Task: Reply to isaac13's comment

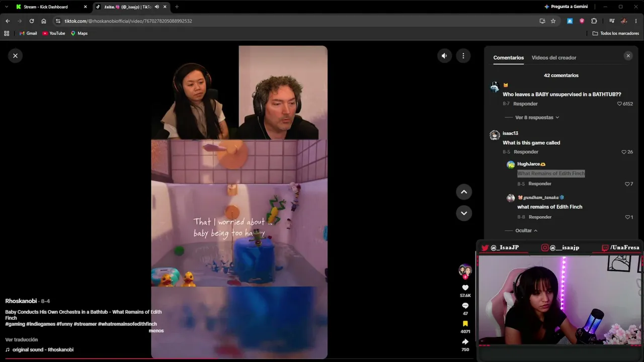Action: click(526, 152)
